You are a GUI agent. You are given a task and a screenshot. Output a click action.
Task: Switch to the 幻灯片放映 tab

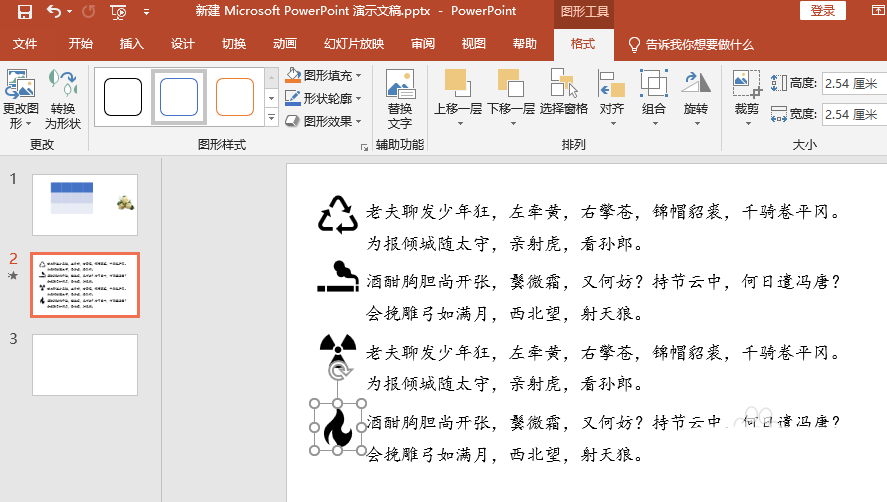tap(354, 44)
